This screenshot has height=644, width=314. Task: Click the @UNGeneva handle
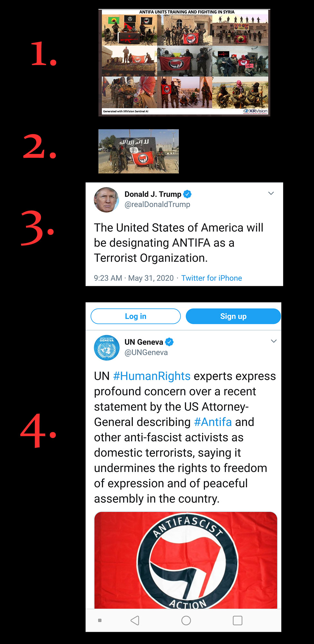[146, 352]
